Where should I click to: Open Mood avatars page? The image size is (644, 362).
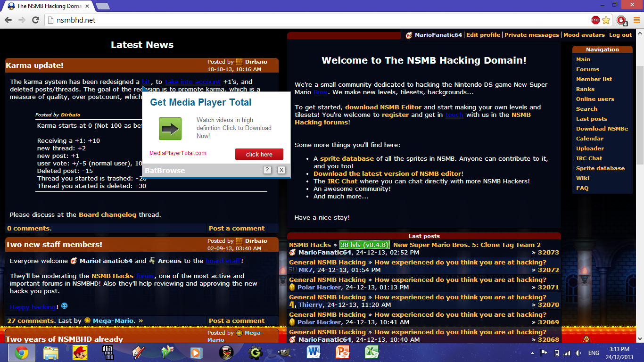coord(584,35)
